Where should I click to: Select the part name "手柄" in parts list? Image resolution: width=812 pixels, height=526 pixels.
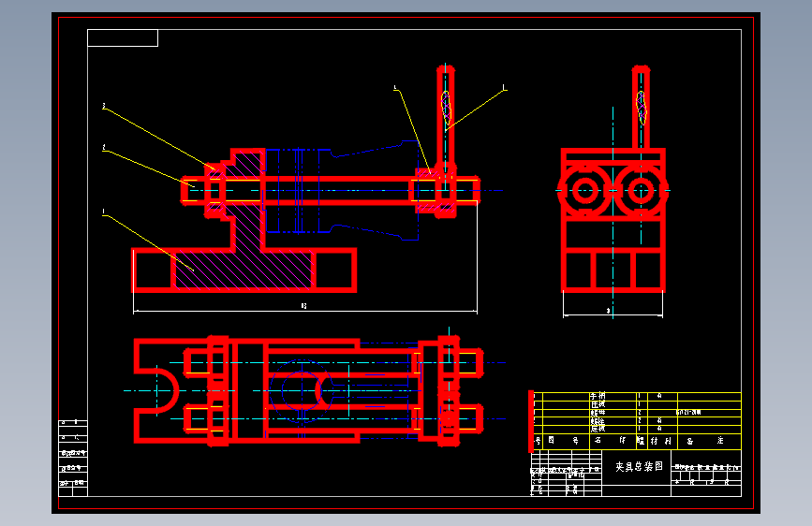598,396
